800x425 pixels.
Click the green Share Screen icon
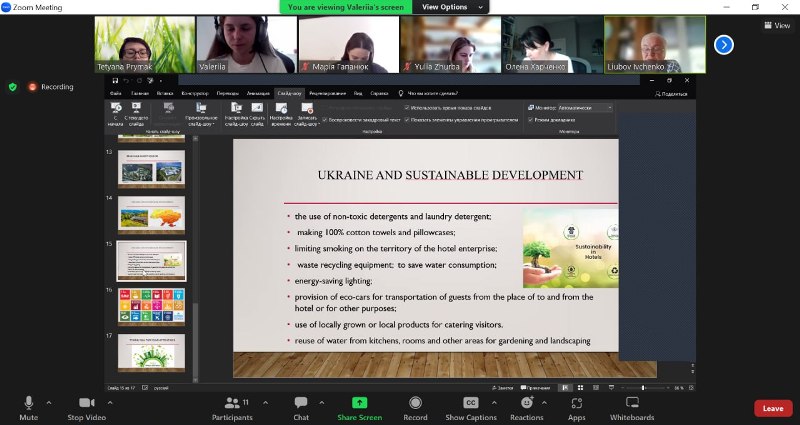click(x=359, y=403)
